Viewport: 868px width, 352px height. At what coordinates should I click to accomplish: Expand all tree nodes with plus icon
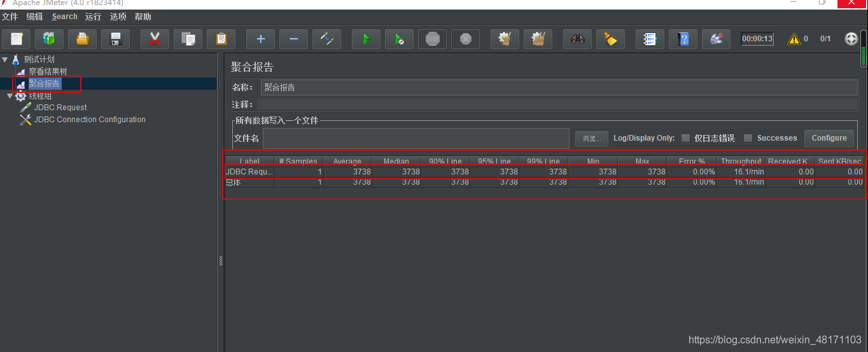click(x=260, y=39)
